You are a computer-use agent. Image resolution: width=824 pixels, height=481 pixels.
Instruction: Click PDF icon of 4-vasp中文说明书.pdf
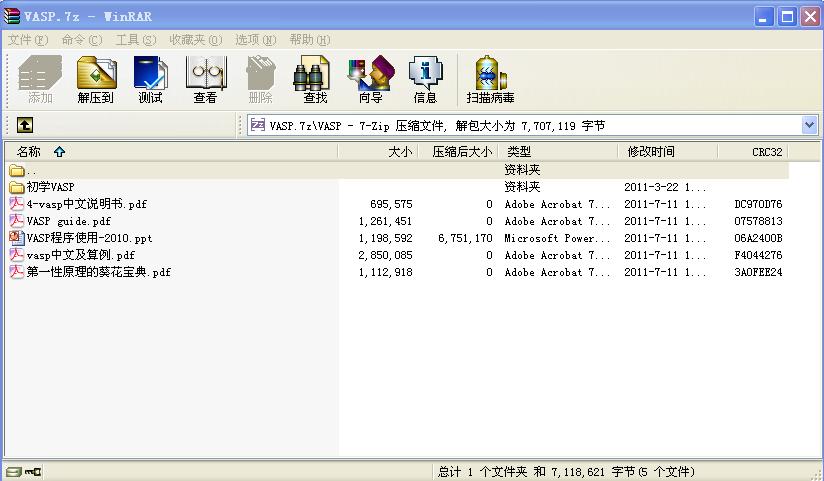pos(17,204)
